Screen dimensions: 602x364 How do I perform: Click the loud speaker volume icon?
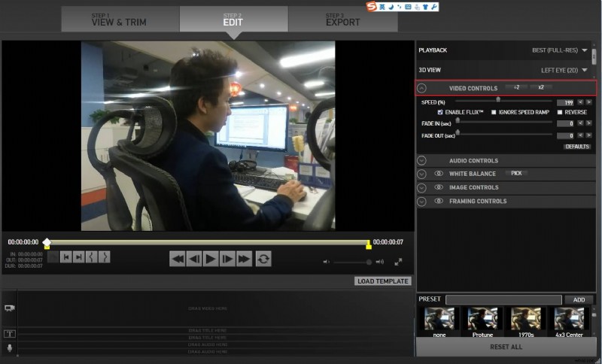pos(380,262)
